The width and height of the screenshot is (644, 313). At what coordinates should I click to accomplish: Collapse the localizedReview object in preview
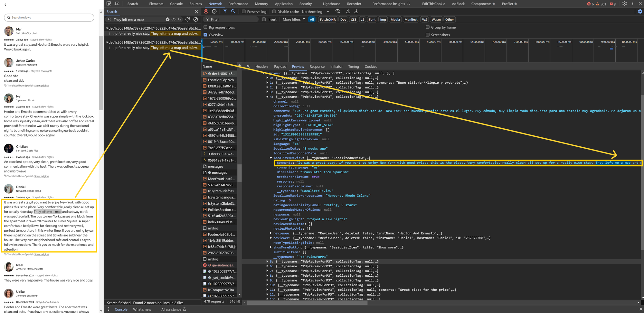click(x=271, y=158)
